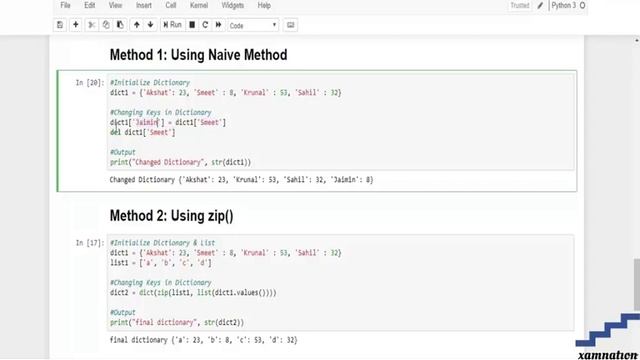This screenshot has height=360, width=640.
Task: Click the list1 = ['a', 'b', 'c', 'd'] line
Action: (161, 263)
